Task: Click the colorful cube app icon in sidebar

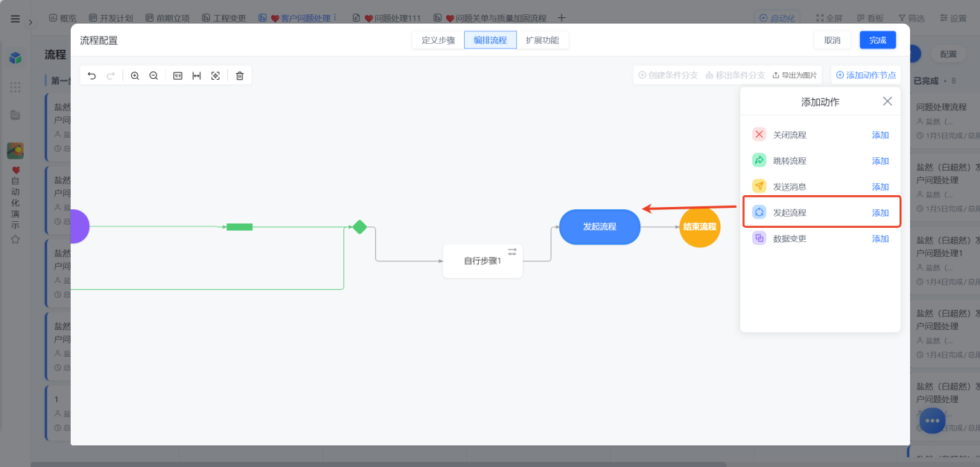Action: click(15, 57)
